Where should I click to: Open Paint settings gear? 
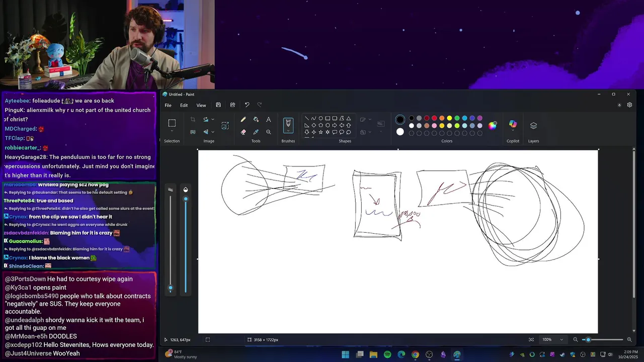(629, 105)
